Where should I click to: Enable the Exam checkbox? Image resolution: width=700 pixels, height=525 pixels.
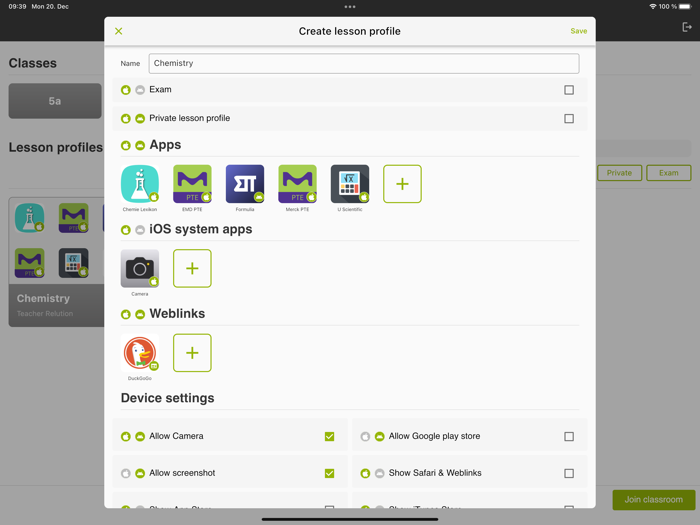coord(569,90)
